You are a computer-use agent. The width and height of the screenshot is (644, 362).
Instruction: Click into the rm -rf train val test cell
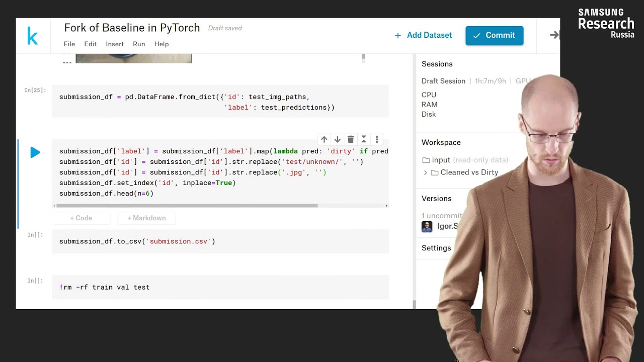pos(220,287)
